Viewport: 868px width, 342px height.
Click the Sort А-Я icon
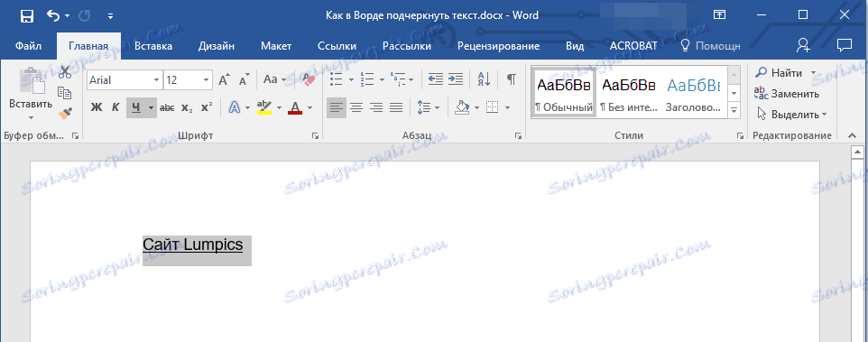[x=484, y=79]
